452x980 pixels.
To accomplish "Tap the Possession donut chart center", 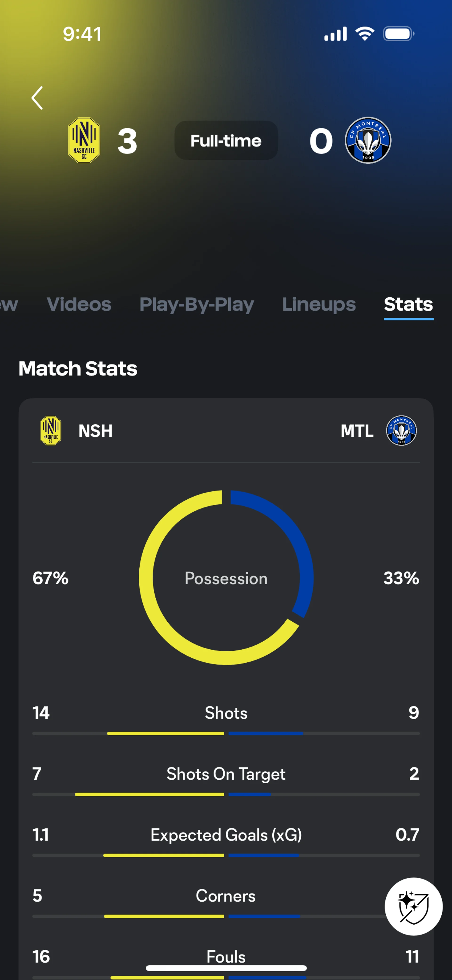I will click(226, 578).
